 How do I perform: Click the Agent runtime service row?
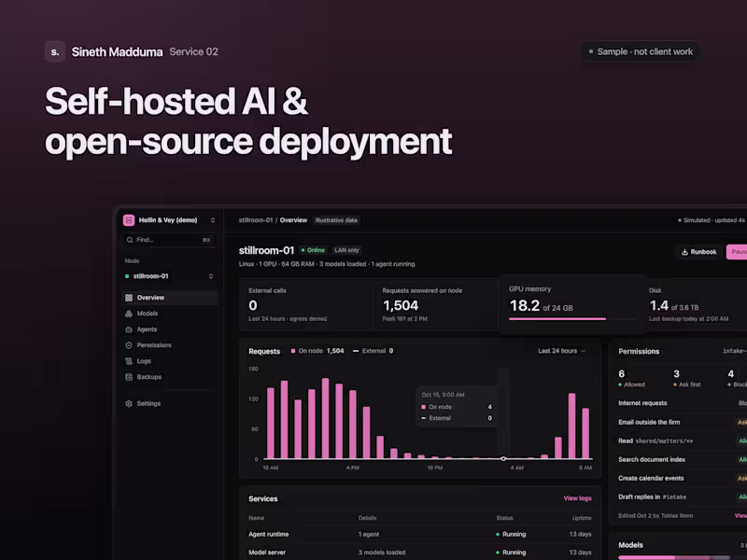[419, 534]
